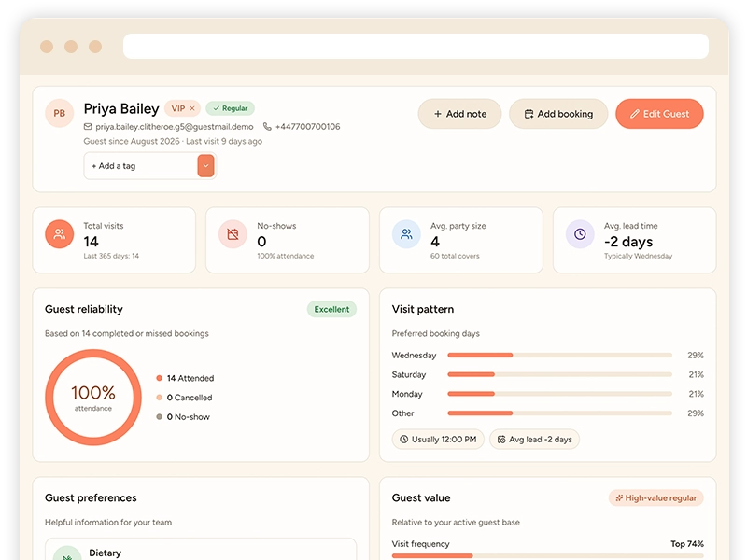Click the High-value regular badge
747x560 pixels.
(x=656, y=498)
